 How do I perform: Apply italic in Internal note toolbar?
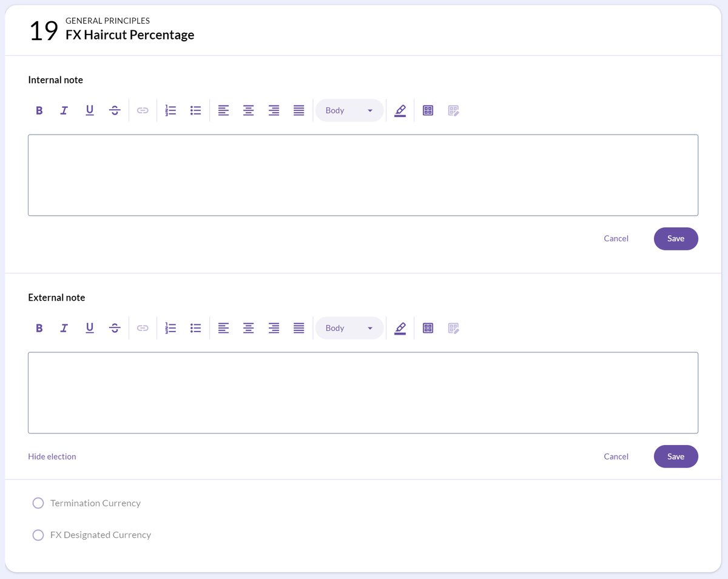[x=64, y=110]
